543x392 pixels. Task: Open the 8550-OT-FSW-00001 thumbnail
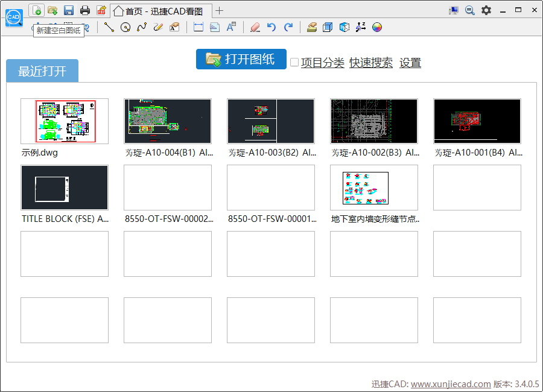(x=271, y=188)
